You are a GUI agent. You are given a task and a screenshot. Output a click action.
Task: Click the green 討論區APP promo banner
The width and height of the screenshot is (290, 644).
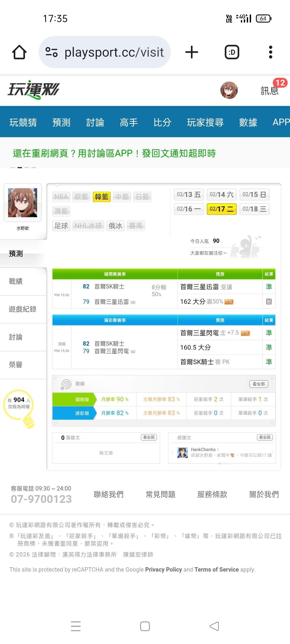coord(114,153)
